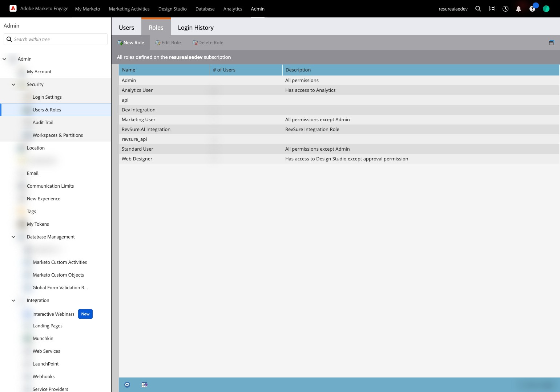The width and height of the screenshot is (560, 392).
Task: Select the Web Designer role row
Action: coord(339,159)
